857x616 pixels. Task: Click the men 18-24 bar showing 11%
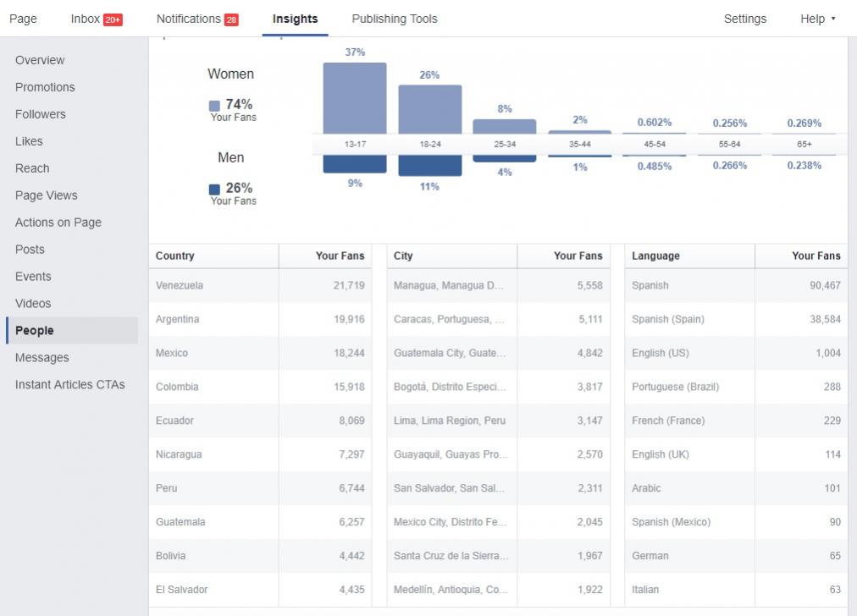[429, 165]
